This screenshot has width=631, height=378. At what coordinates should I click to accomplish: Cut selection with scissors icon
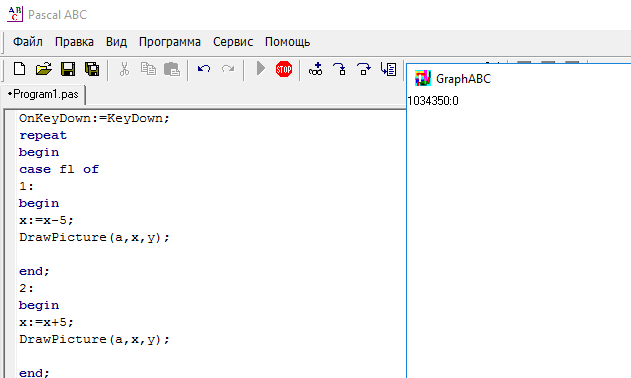(124, 69)
